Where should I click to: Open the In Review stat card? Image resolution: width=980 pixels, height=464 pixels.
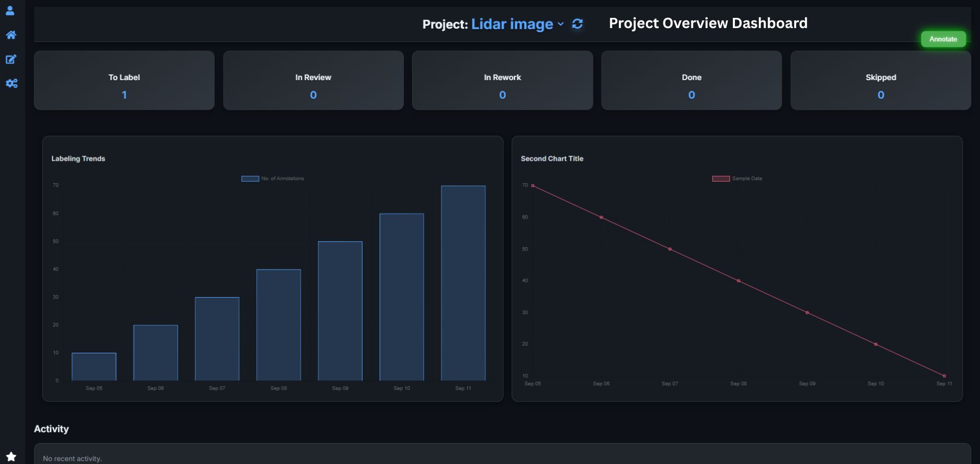click(x=313, y=80)
